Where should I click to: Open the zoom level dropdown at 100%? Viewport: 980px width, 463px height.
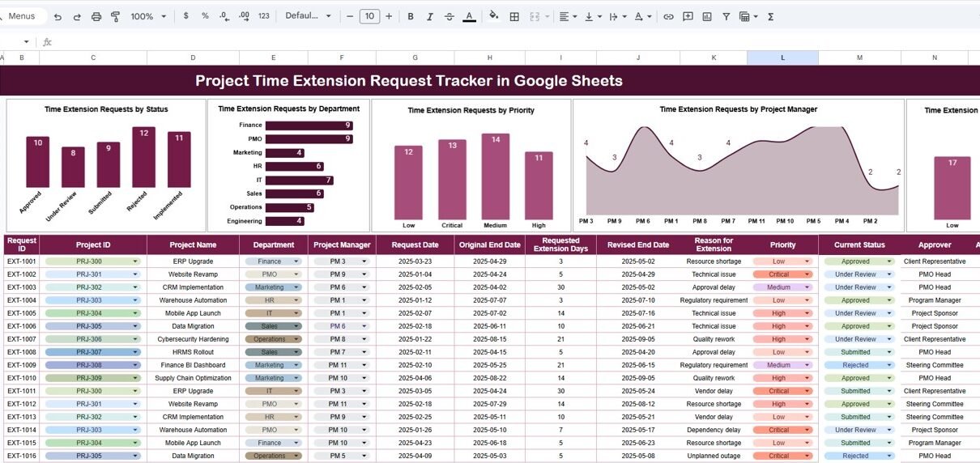click(x=148, y=16)
